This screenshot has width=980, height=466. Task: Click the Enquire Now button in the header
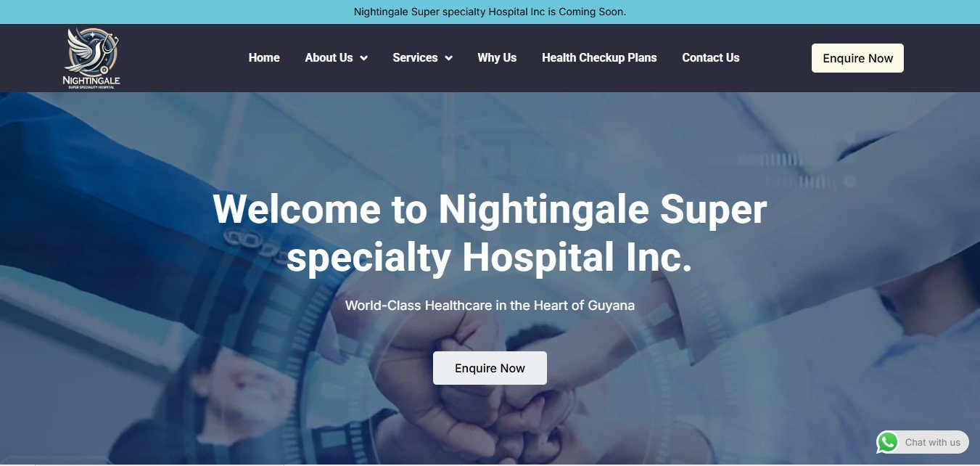point(857,58)
